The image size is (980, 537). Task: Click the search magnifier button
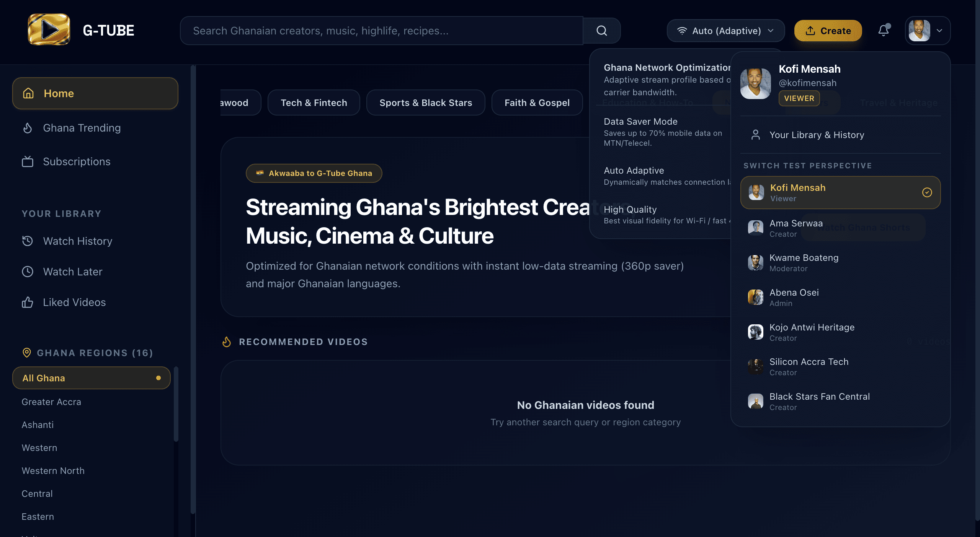click(602, 31)
